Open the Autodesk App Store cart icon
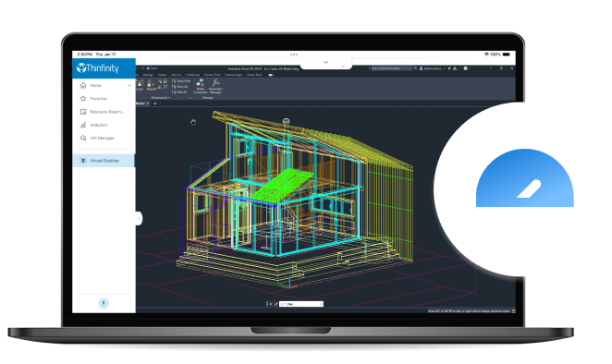612x364 pixels. 449,68
